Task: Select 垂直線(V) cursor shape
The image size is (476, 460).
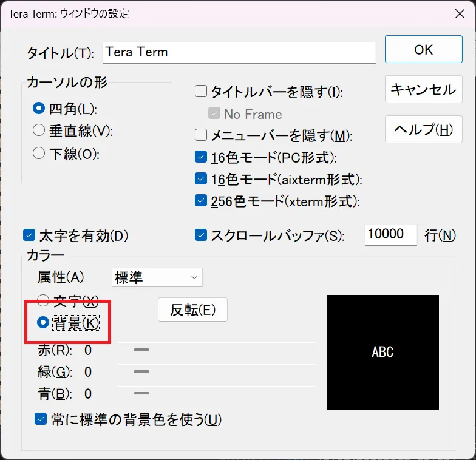Action: pyautogui.click(x=39, y=130)
